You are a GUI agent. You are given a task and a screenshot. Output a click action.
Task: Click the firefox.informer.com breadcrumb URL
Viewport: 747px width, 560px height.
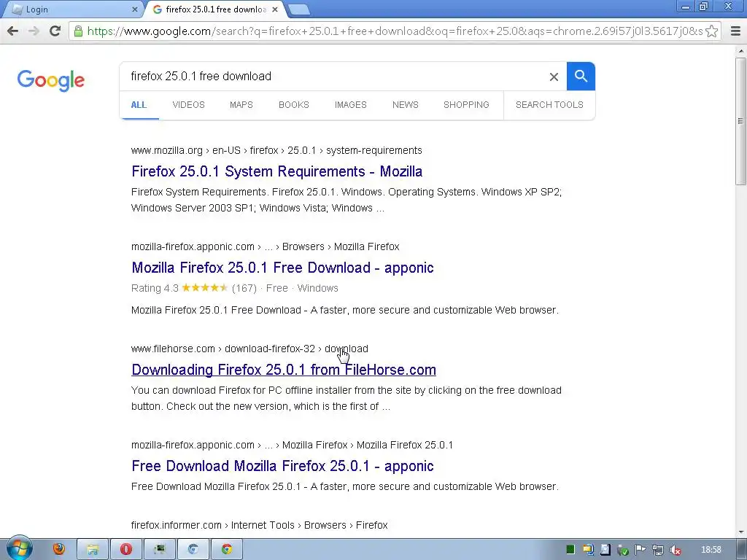(x=259, y=525)
